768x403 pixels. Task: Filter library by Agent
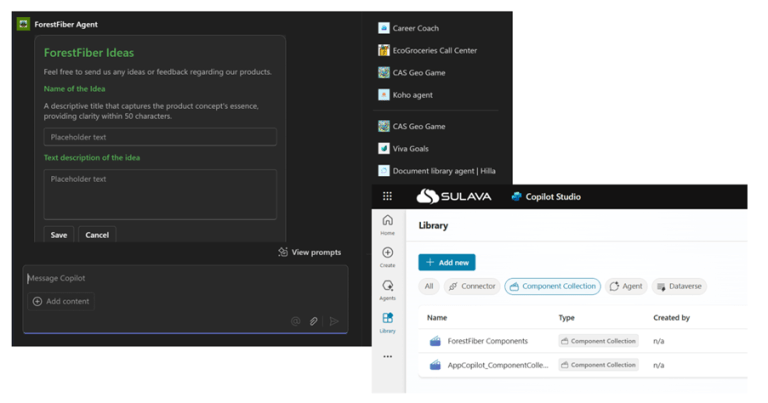pyautogui.click(x=627, y=286)
